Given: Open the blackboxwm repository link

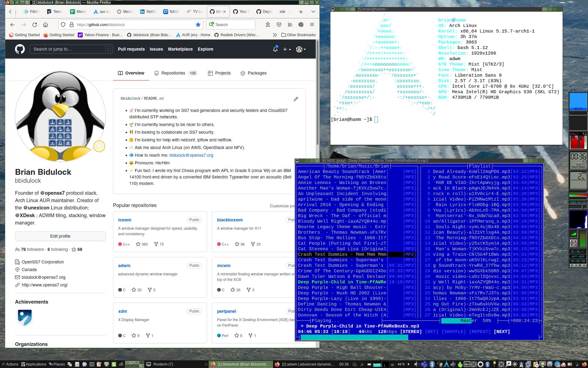Looking at the screenshot, I should [230, 220].
